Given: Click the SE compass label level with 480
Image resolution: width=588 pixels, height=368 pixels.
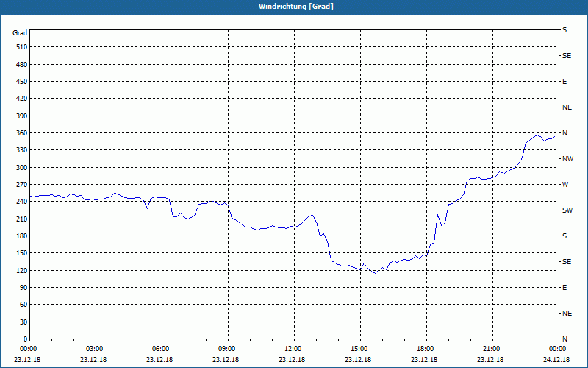Looking at the screenshot, I should (x=567, y=56).
